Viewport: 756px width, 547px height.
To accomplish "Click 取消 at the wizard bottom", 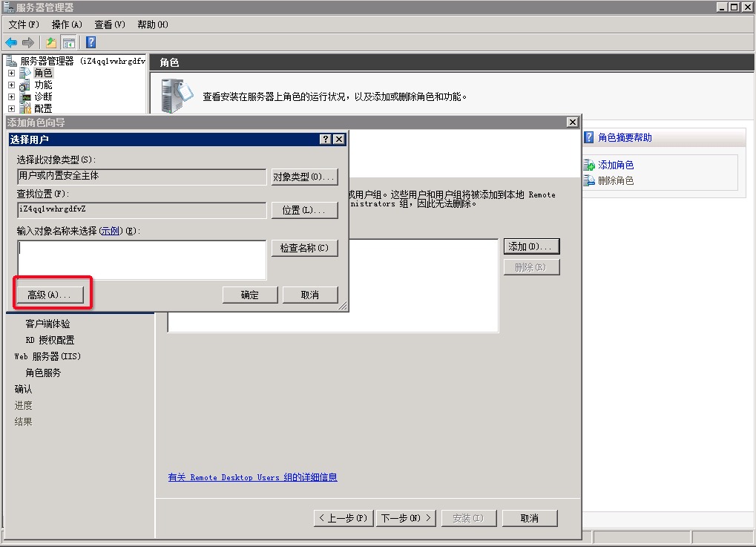I will coord(530,518).
